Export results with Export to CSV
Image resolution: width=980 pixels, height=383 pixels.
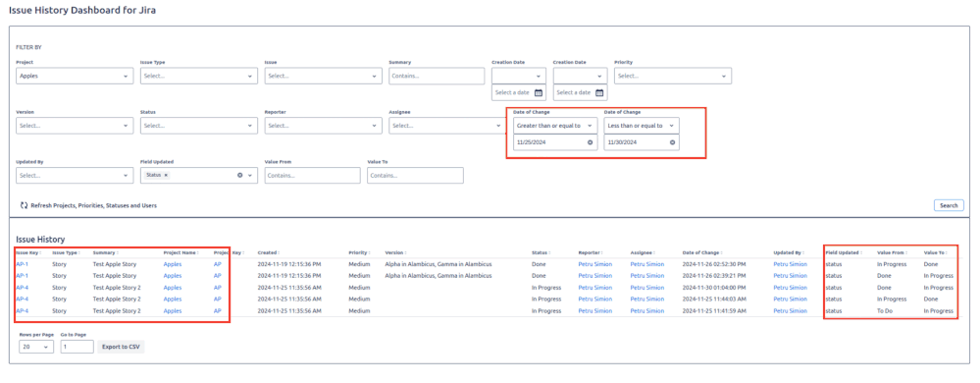click(121, 347)
